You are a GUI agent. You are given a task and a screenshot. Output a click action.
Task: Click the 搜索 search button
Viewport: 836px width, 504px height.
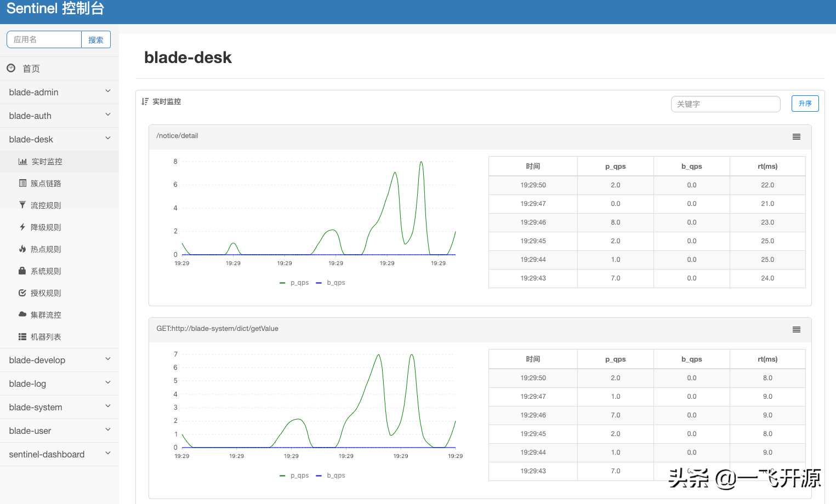[x=96, y=39]
